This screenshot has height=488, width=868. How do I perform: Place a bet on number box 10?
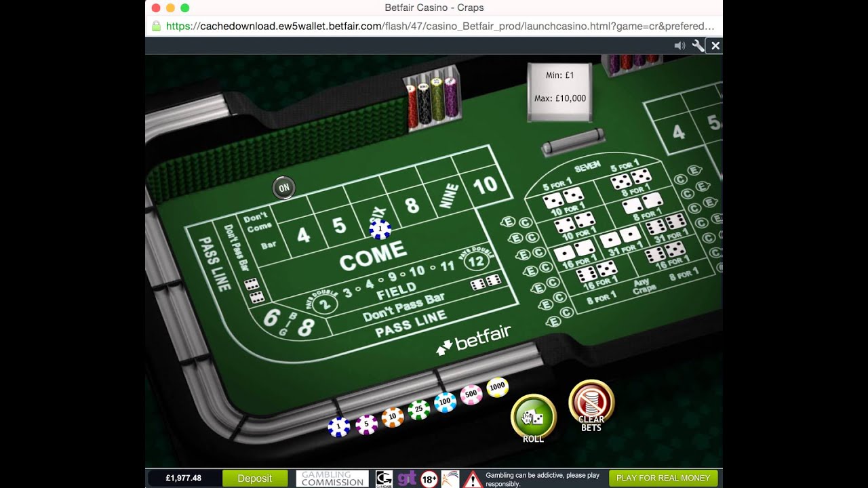coord(486,184)
